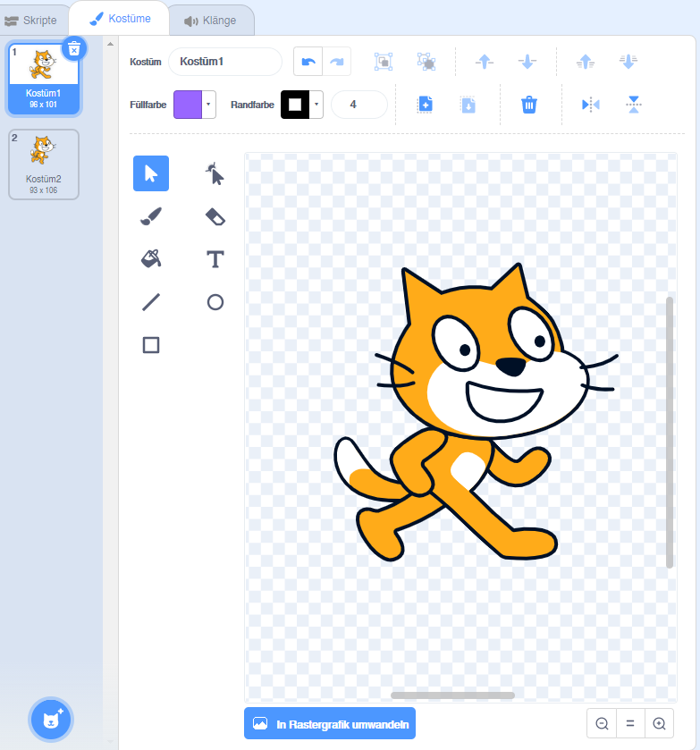Select the Line drawing tool
700x750 pixels.
pyautogui.click(x=151, y=302)
